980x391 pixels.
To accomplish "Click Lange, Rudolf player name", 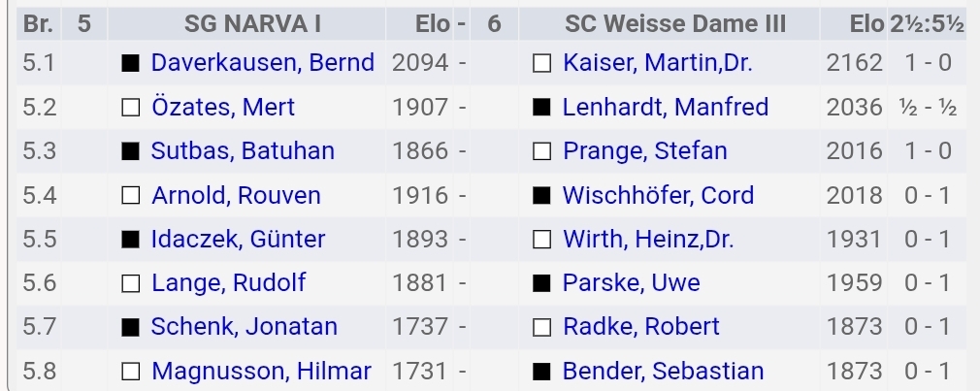I will pyautogui.click(x=228, y=282).
